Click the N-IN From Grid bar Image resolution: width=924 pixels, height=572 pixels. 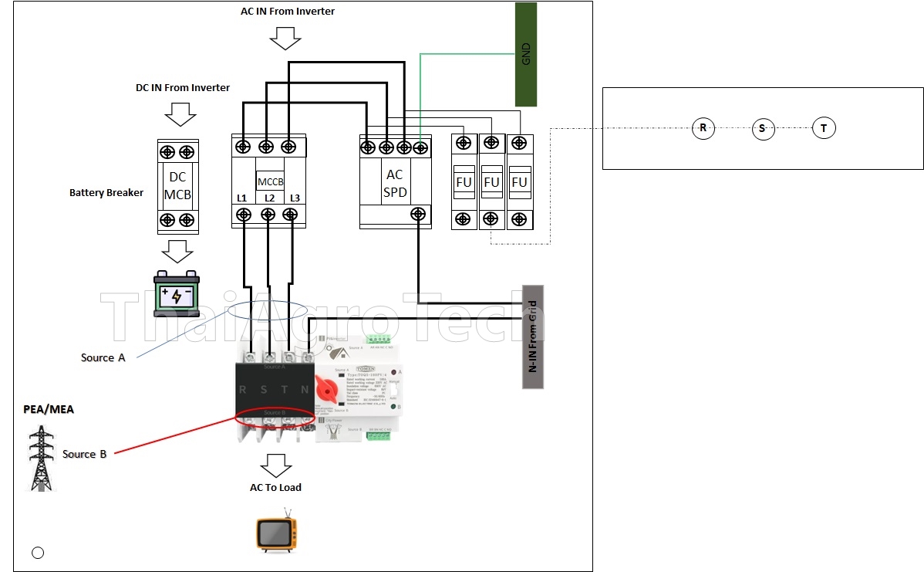tap(532, 337)
